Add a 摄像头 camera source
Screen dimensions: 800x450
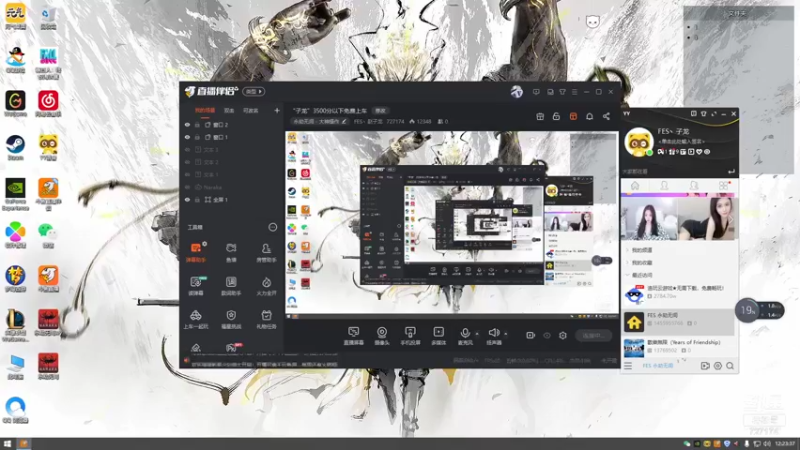tap(382, 336)
